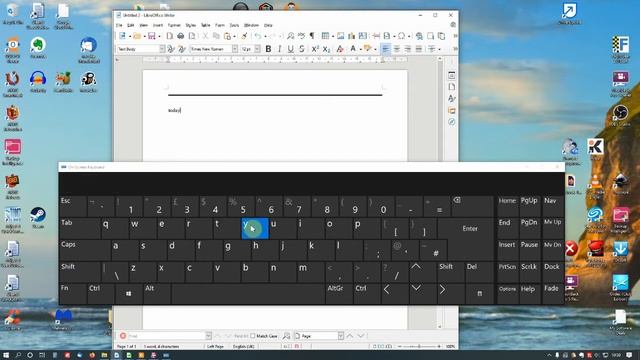Viewport: 640px width, 360px height.
Task: Click the font color A icon
Action: pyautogui.click(x=353, y=49)
